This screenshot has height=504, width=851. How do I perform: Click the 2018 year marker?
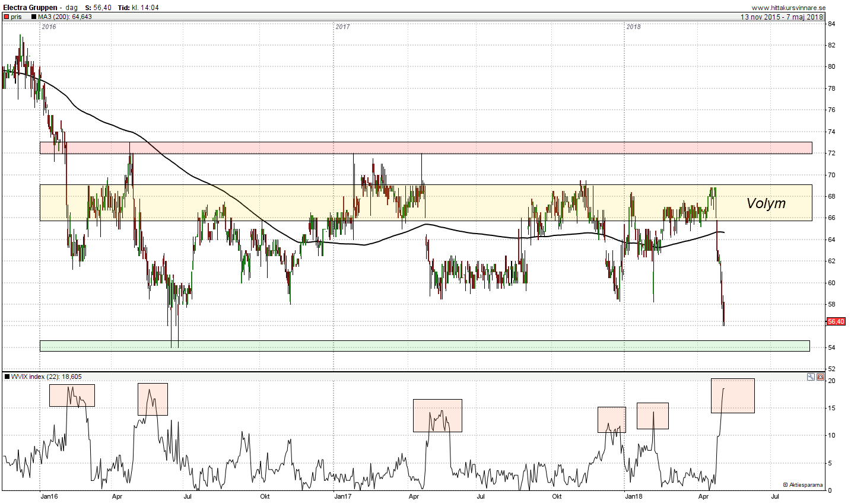pos(633,27)
